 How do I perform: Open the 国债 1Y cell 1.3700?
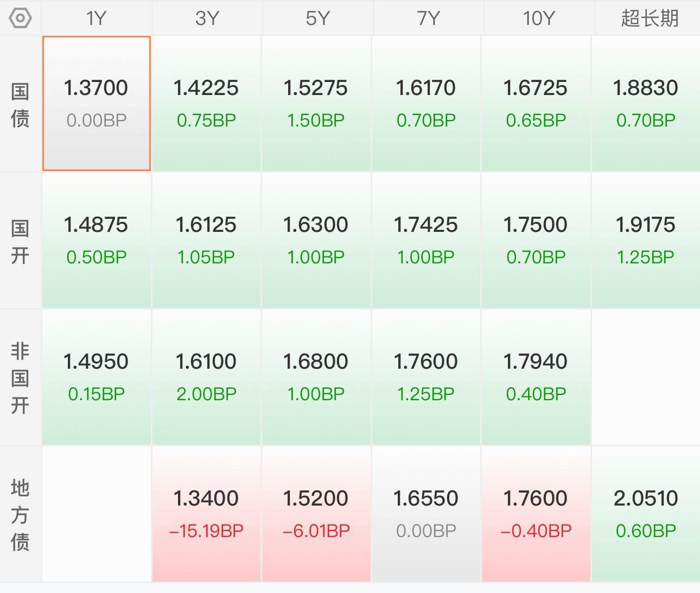[x=97, y=103]
